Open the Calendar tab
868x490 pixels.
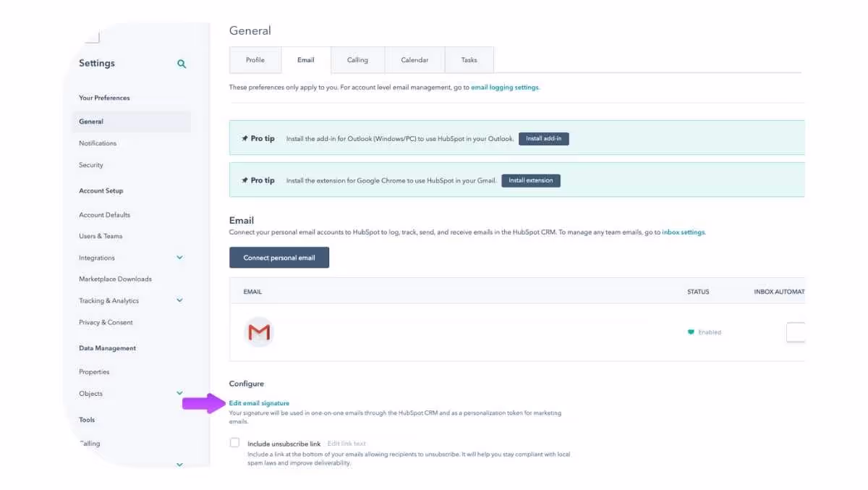414,60
